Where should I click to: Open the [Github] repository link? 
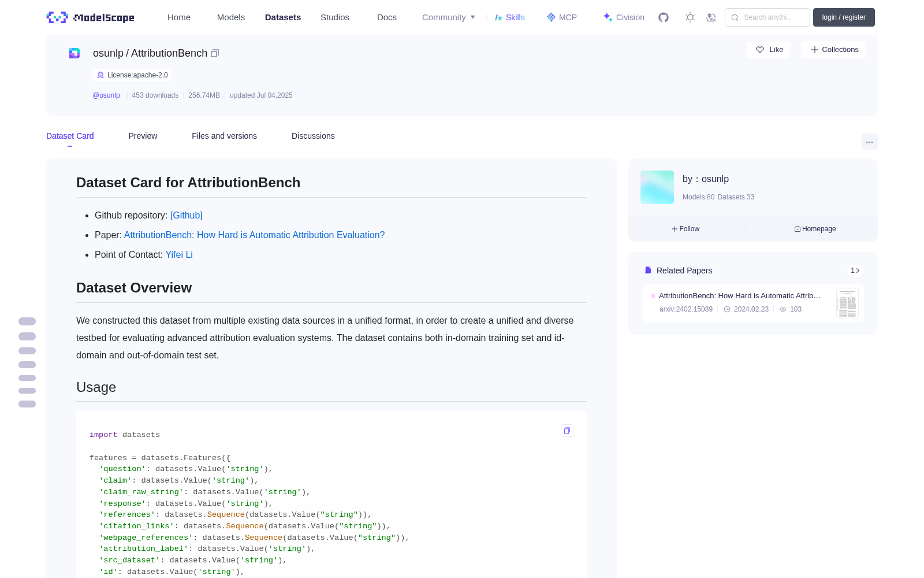click(x=186, y=215)
